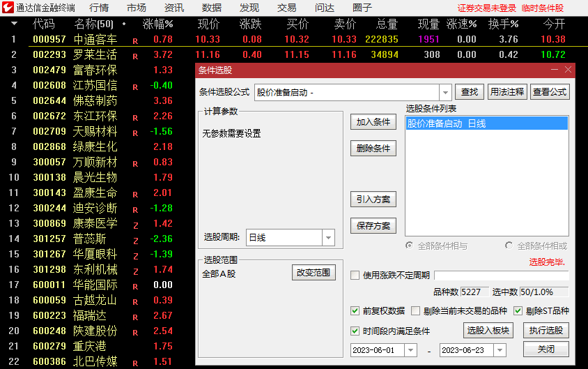Open the triangle list menu beside 代码 header

tap(14, 24)
